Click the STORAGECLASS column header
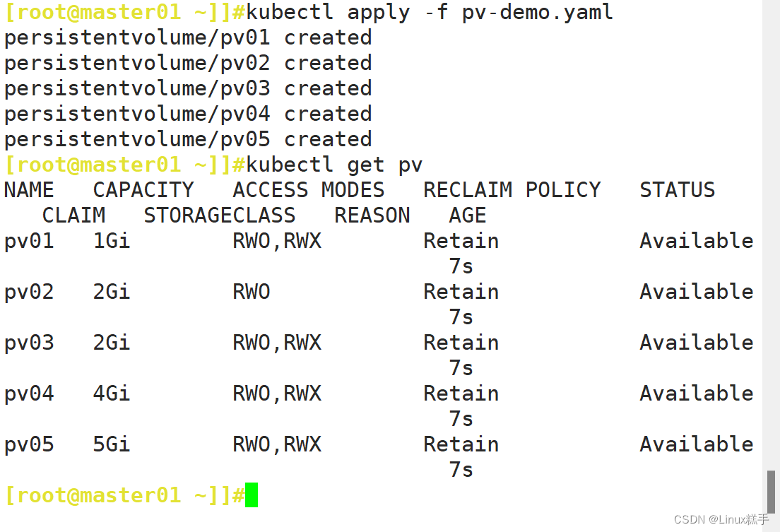The width and height of the screenshot is (780, 532). 219,215
